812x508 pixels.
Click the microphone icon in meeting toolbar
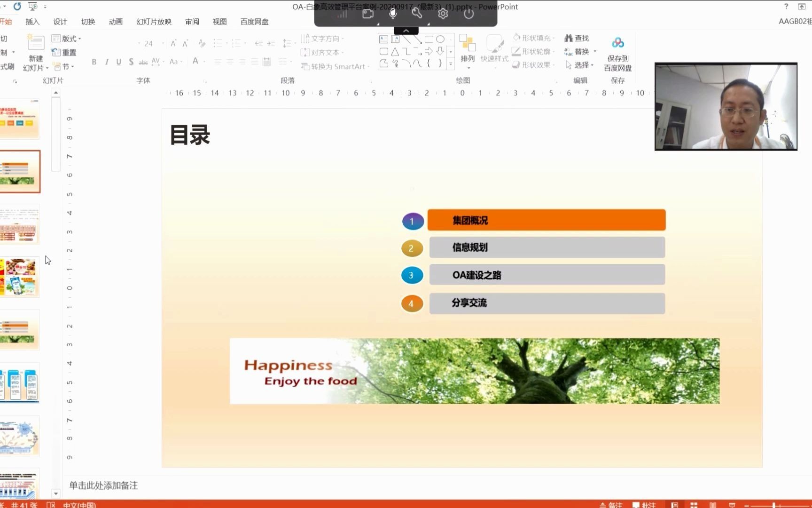point(393,14)
